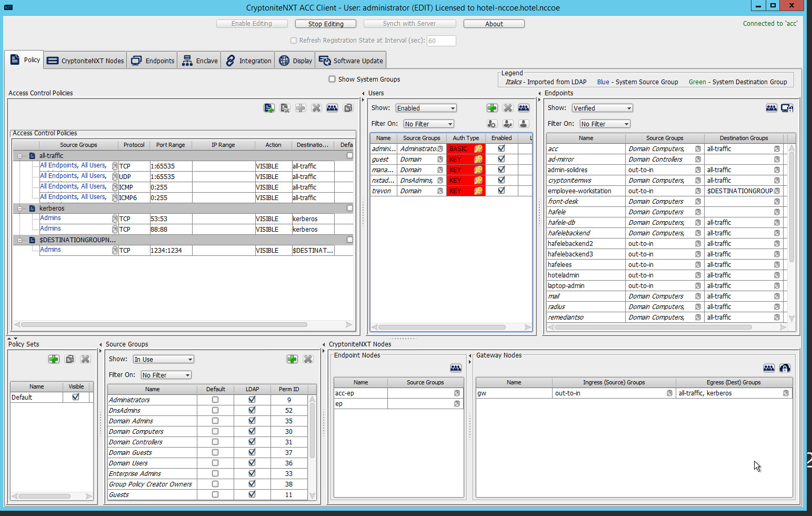
Task: Click Auth Type column header in Users table
Action: pyautogui.click(x=466, y=138)
